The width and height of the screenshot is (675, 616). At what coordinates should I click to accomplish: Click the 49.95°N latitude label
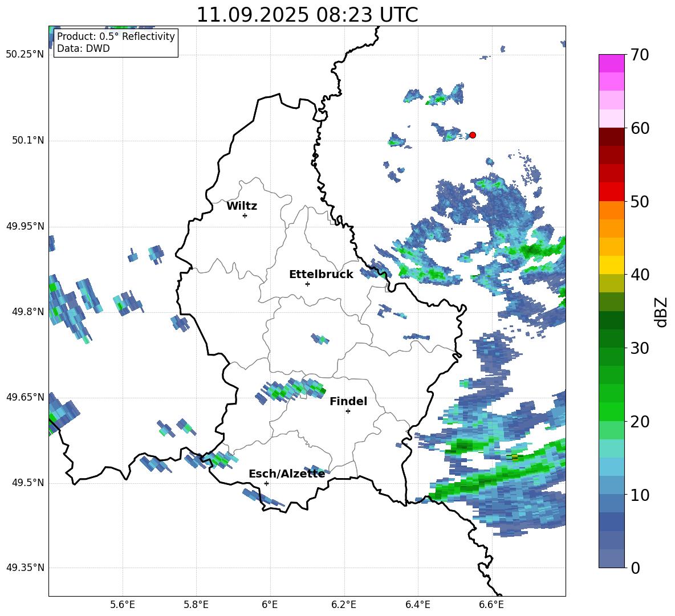point(25,226)
